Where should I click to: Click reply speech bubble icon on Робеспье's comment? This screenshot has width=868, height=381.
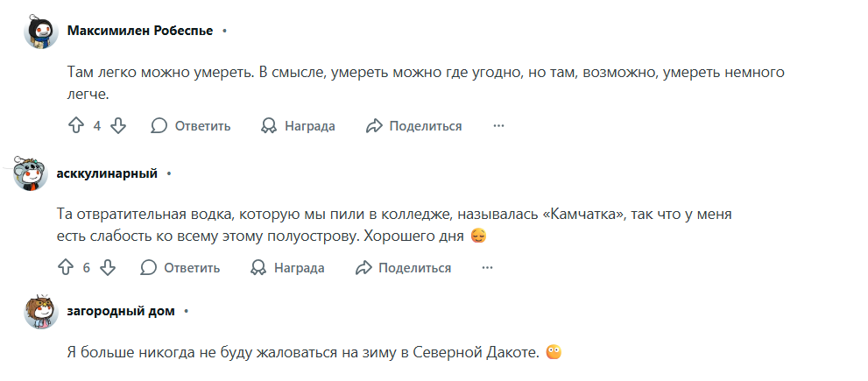pyautogui.click(x=159, y=126)
